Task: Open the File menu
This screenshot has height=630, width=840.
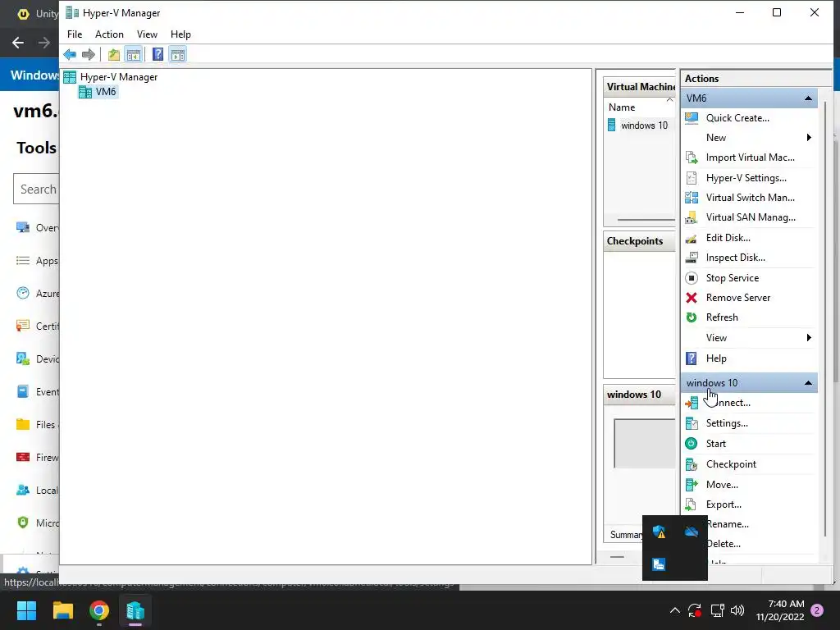Action: click(x=75, y=34)
